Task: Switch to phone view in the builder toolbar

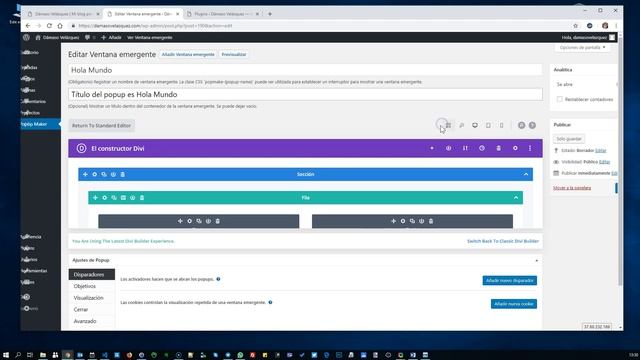Action: (502, 125)
